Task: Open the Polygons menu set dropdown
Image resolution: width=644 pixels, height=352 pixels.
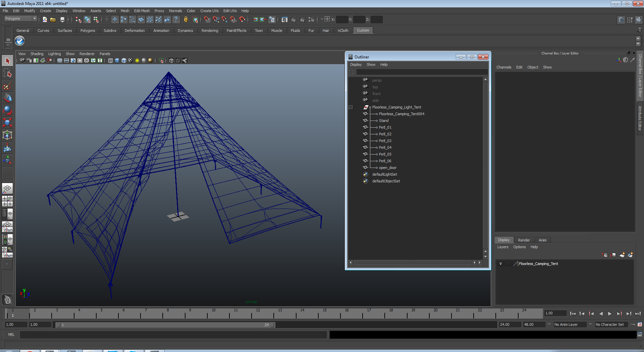Action: [x=20, y=18]
